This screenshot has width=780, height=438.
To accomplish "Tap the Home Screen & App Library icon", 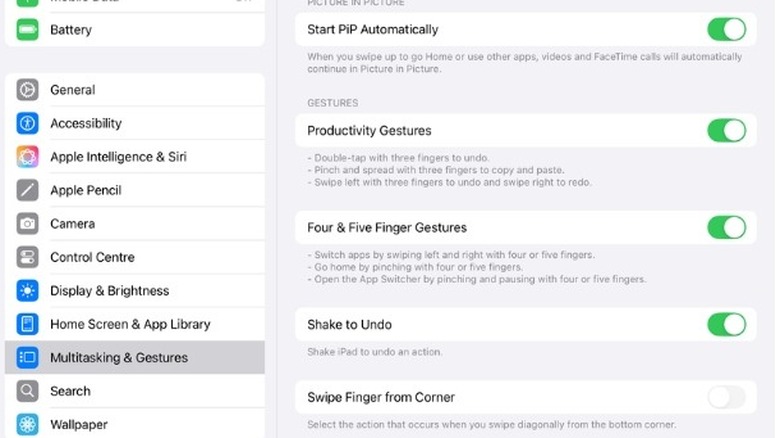I will click(x=28, y=324).
